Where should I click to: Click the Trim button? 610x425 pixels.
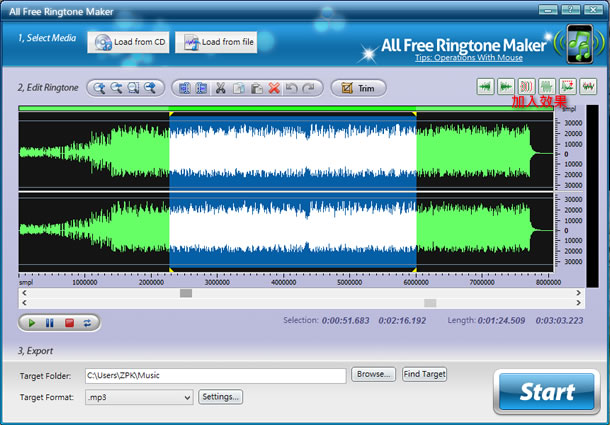[358, 88]
